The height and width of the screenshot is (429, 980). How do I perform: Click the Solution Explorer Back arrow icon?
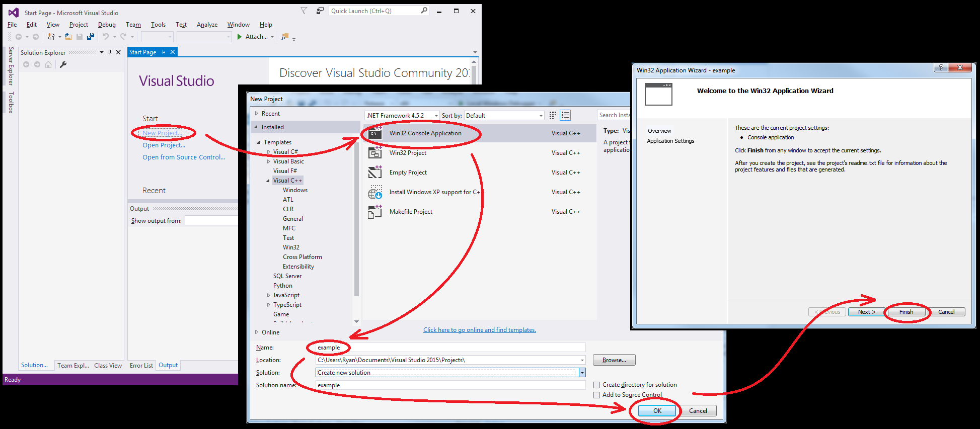click(x=26, y=64)
